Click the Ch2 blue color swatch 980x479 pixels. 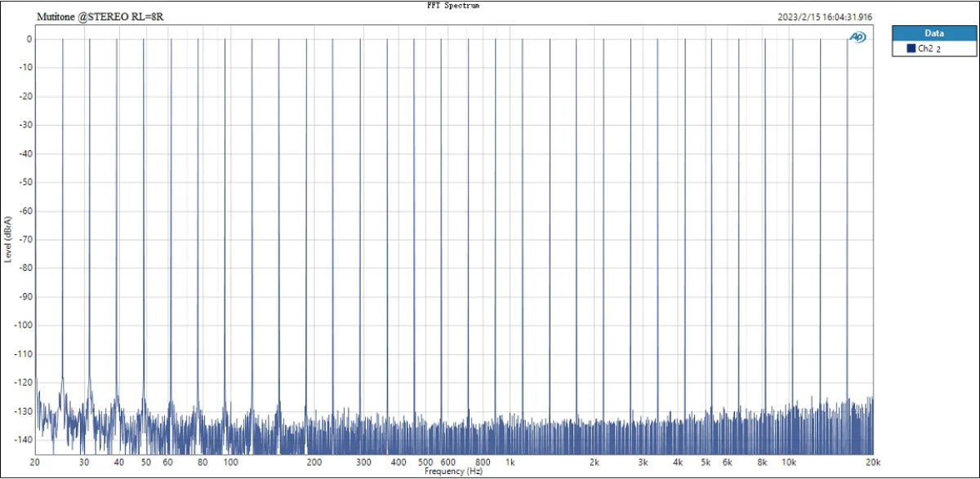click(x=911, y=49)
